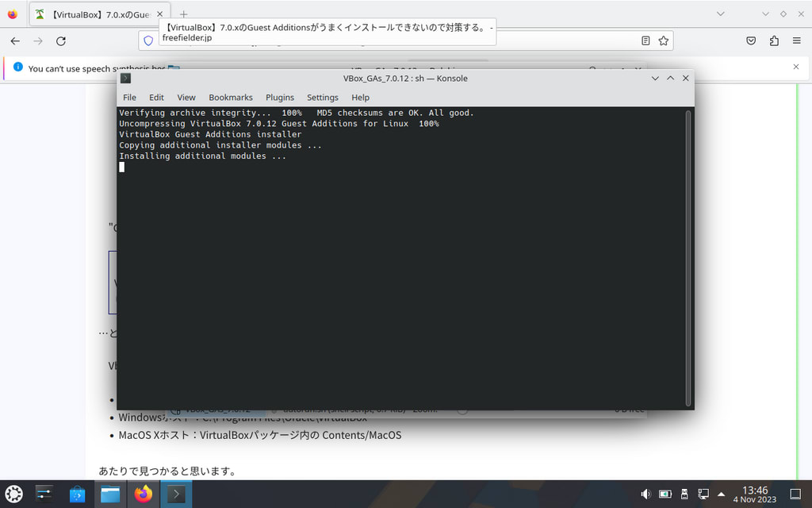Minimize the Konsole window

tap(655, 79)
